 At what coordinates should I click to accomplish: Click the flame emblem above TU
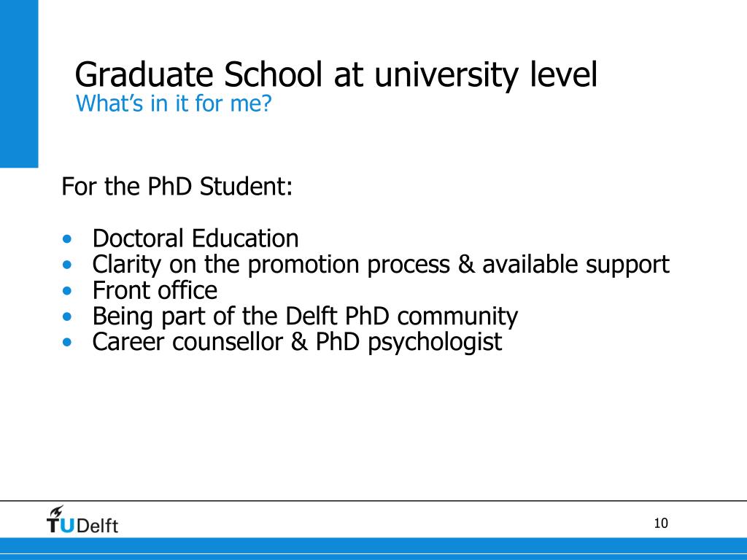(57, 511)
